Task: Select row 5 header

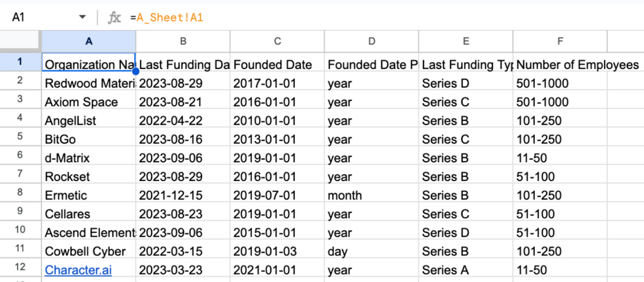Action: click(21, 139)
